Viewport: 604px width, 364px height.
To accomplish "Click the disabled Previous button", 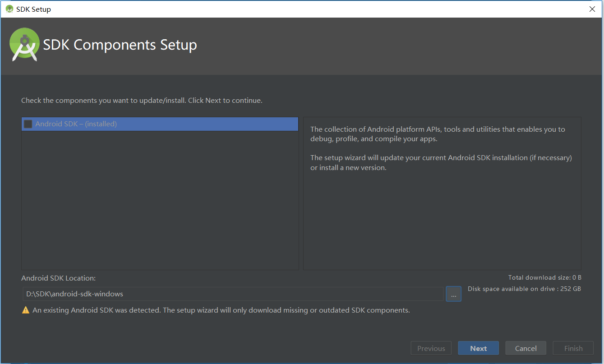I will [431, 348].
